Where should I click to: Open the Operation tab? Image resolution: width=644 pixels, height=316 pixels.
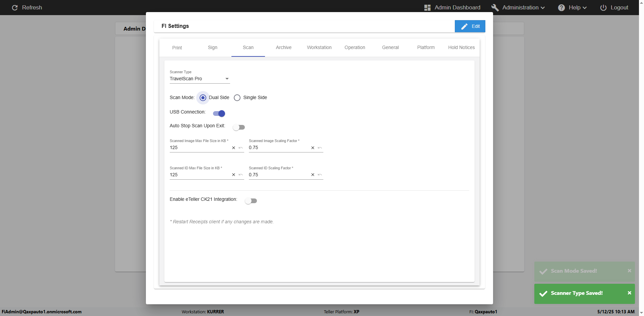pyautogui.click(x=355, y=48)
